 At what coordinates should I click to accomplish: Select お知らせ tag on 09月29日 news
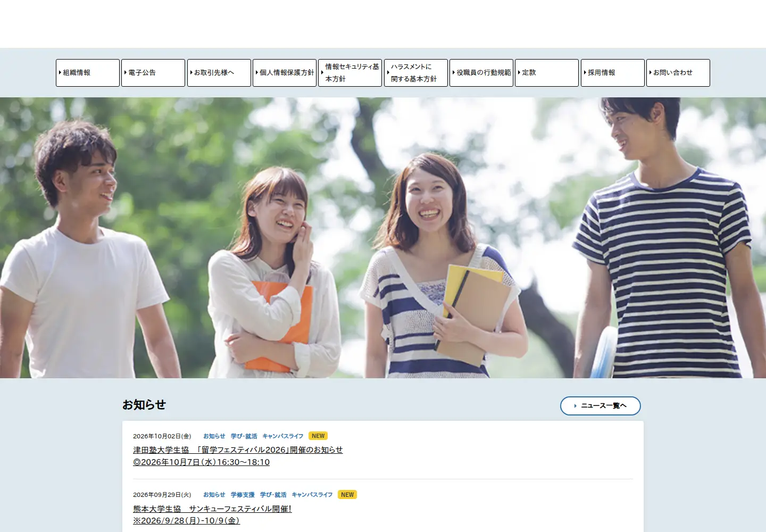(214, 495)
